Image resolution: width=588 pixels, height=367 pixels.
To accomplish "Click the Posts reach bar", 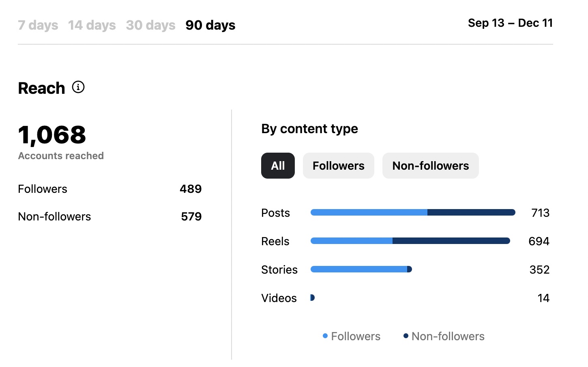I will tap(412, 212).
